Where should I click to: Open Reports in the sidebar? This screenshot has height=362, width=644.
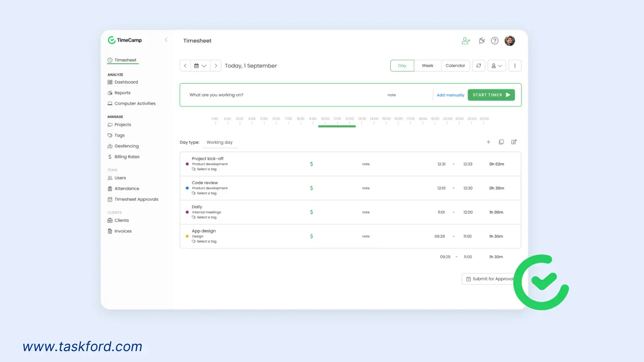tap(119, 93)
